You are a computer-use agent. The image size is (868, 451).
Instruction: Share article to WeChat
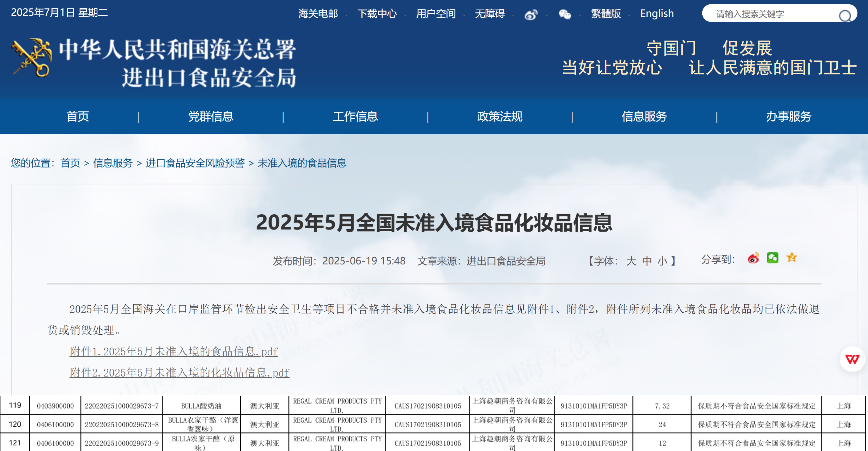[772, 258]
